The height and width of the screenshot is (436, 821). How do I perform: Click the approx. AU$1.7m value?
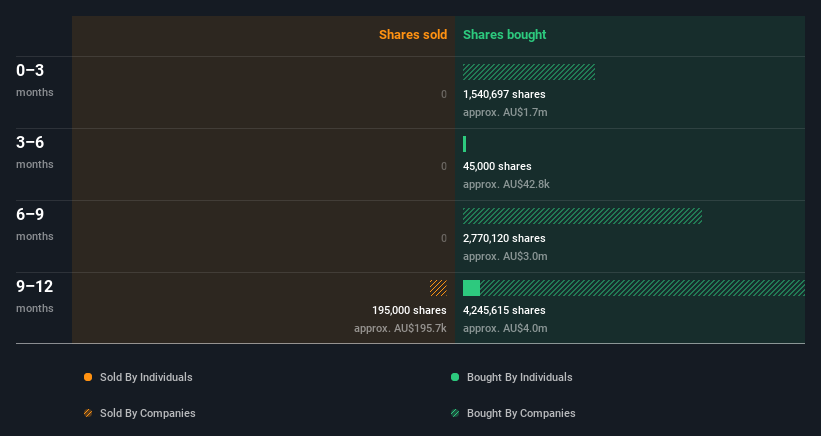505,112
